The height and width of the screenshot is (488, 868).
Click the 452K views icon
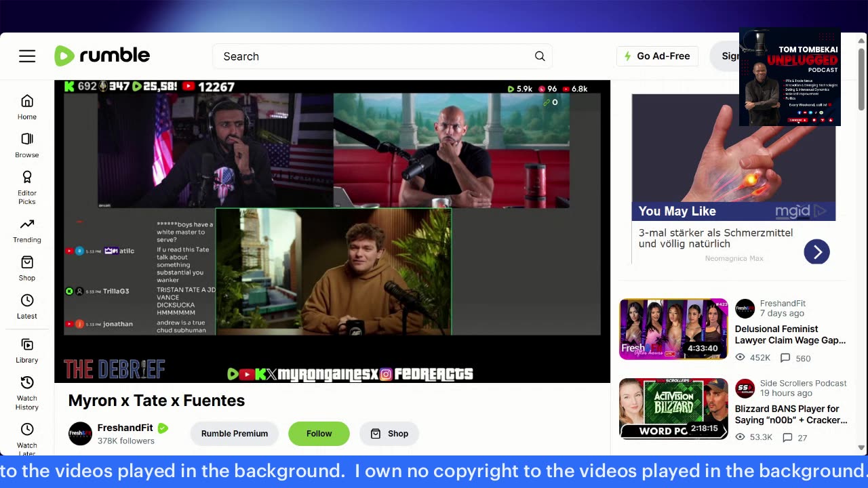click(x=741, y=358)
